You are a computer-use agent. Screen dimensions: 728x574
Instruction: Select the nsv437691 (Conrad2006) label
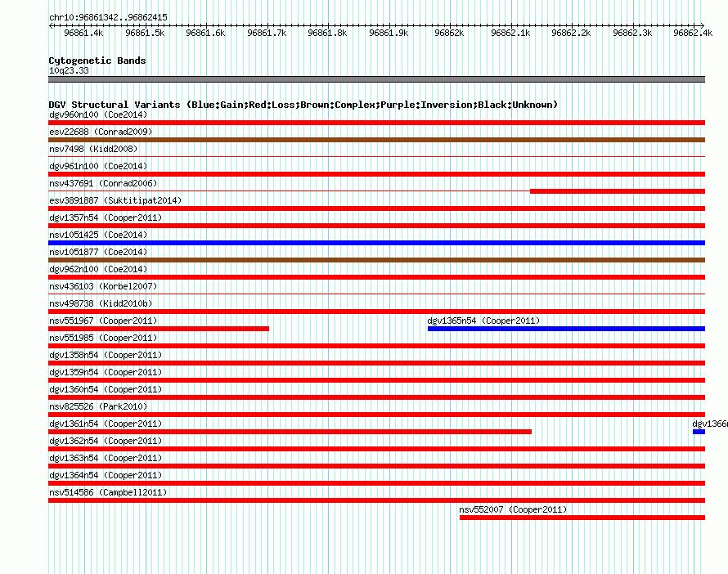103,183
